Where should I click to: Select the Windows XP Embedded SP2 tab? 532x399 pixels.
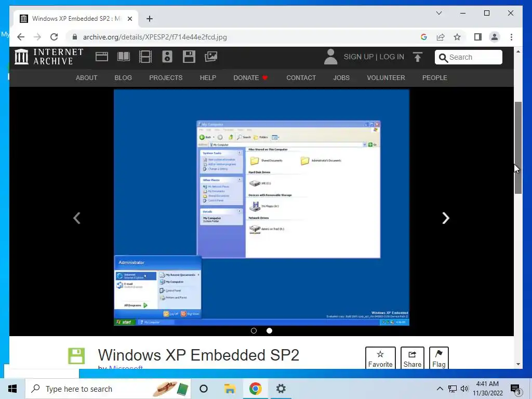click(x=76, y=19)
